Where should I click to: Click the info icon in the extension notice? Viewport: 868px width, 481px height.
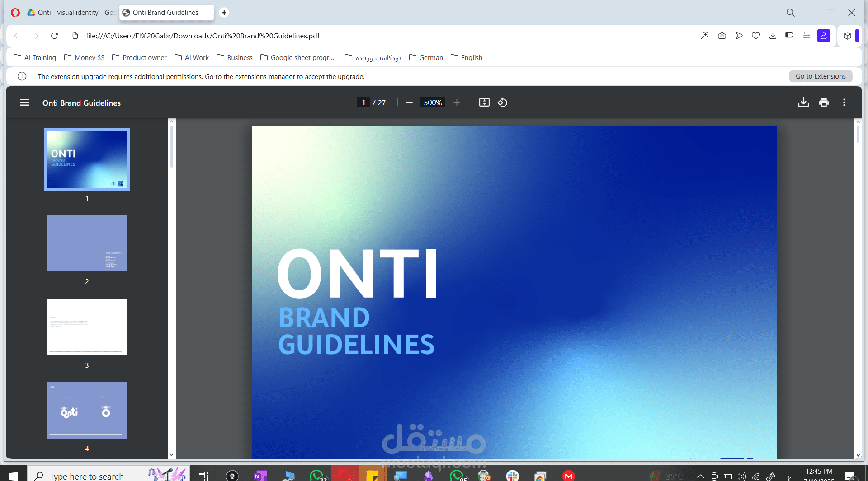pyautogui.click(x=22, y=76)
